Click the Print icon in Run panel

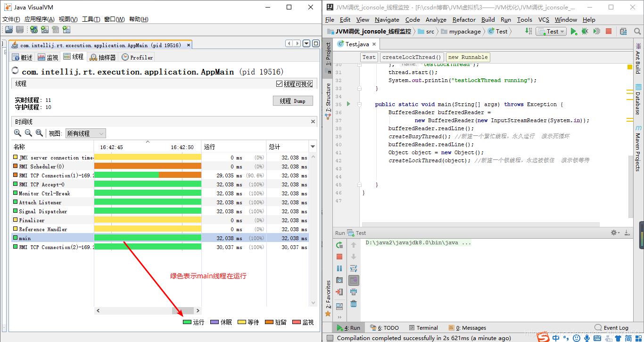pos(354,292)
